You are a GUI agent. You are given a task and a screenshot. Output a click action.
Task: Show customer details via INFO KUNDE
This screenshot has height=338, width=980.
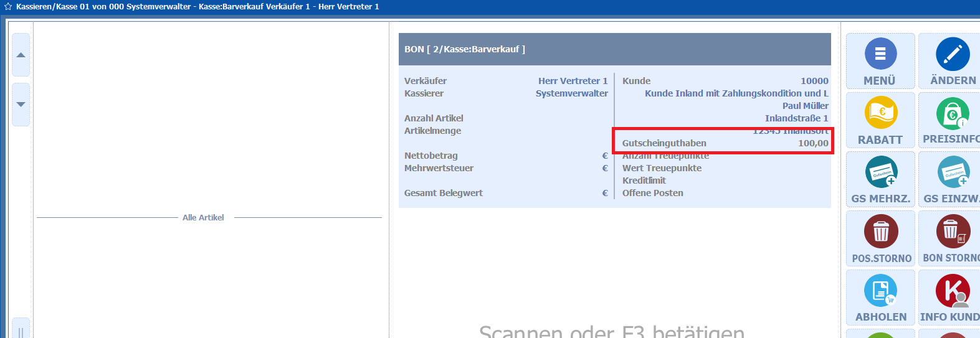pyautogui.click(x=952, y=298)
